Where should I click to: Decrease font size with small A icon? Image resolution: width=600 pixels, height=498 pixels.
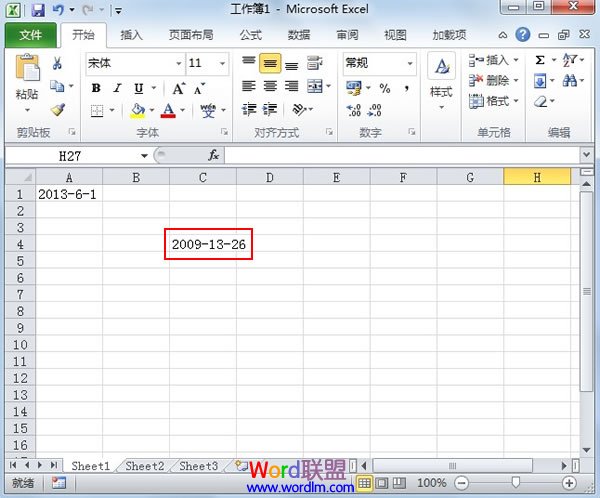(x=199, y=89)
